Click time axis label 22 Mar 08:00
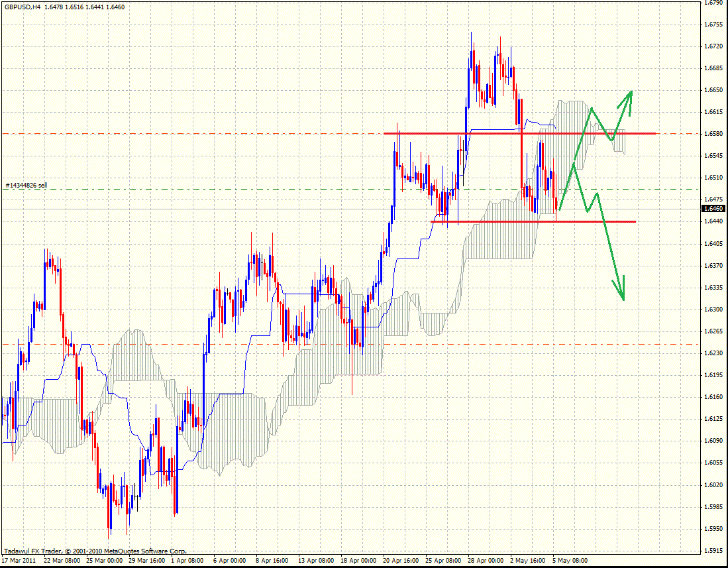This screenshot has height=568, width=728. pyautogui.click(x=62, y=561)
